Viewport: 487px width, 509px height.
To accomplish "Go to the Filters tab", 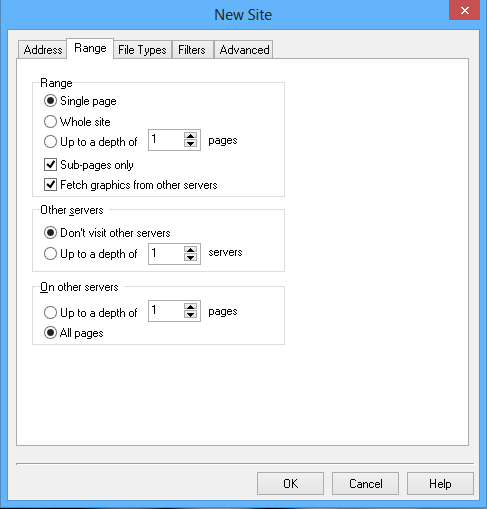I will click(x=192, y=50).
